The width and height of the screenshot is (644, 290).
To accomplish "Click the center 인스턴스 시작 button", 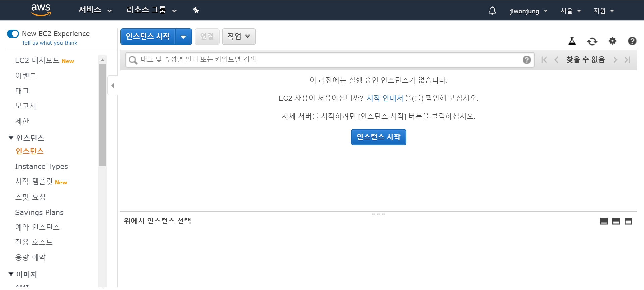I will pos(378,137).
